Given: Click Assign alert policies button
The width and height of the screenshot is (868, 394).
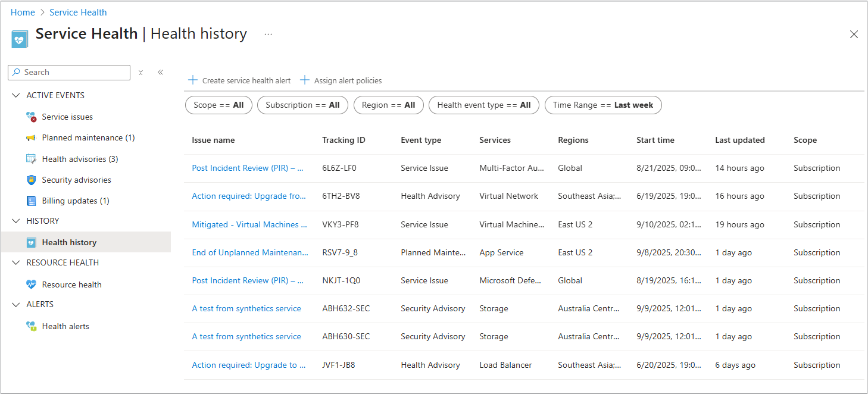Looking at the screenshot, I should pyautogui.click(x=341, y=80).
